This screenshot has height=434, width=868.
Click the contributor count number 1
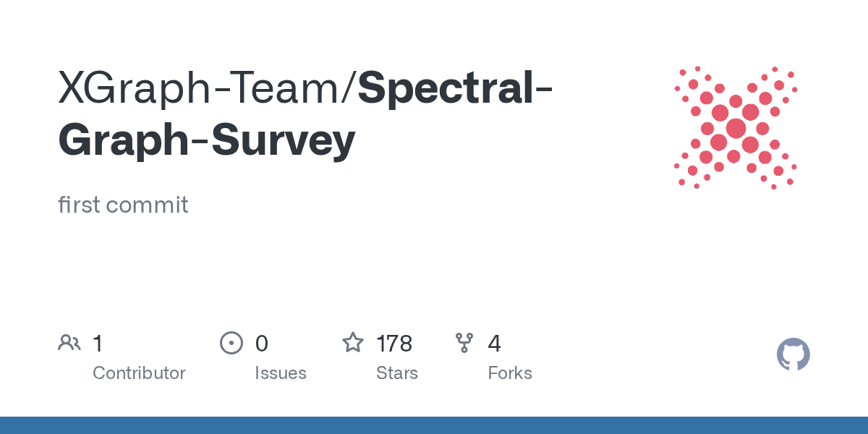click(x=98, y=344)
